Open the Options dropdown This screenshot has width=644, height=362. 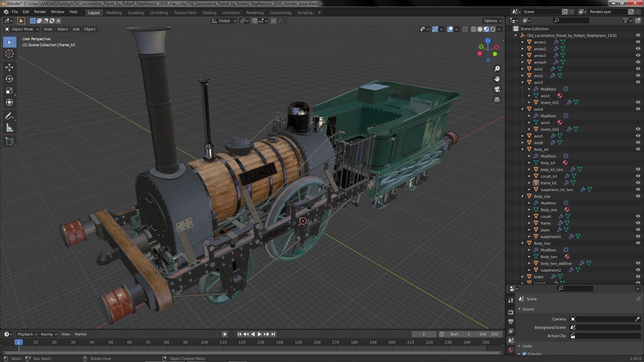point(493,21)
